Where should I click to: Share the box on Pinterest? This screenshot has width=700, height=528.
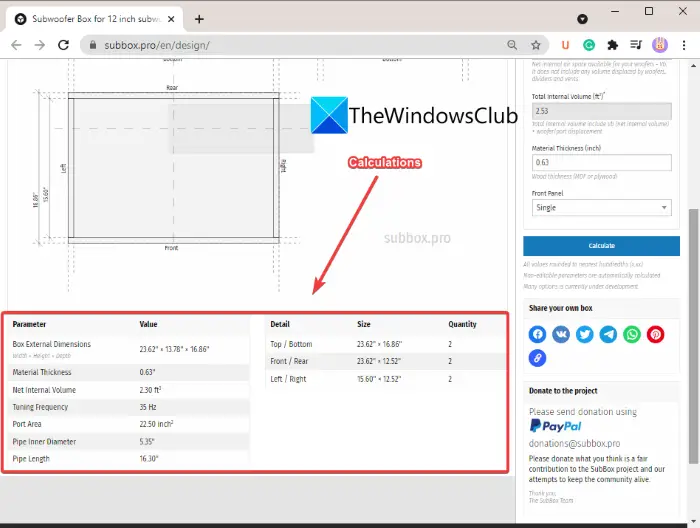pyautogui.click(x=655, y=334)
